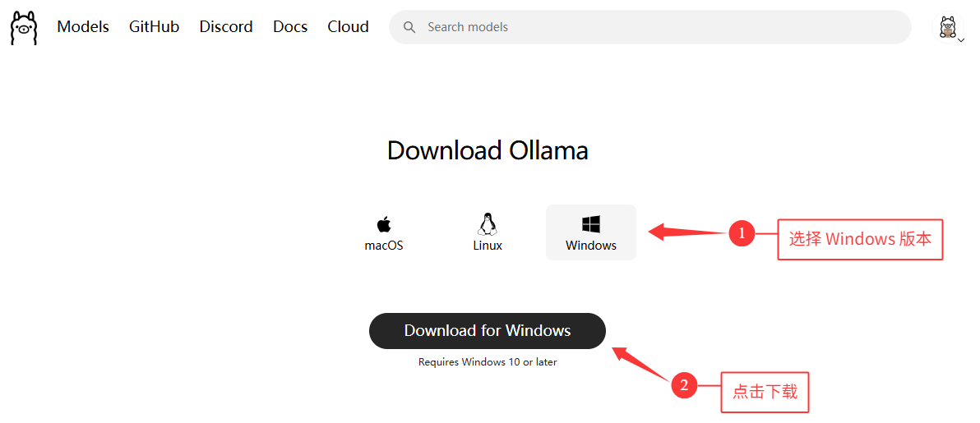Viewport: 980px width, 423px height.
Task: Focus the Search models field
Action: click(650, 27)
